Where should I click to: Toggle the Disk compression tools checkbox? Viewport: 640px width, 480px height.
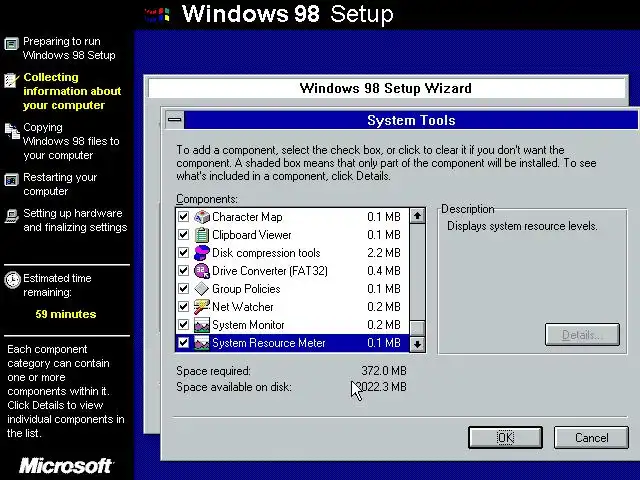pos(184,253)
